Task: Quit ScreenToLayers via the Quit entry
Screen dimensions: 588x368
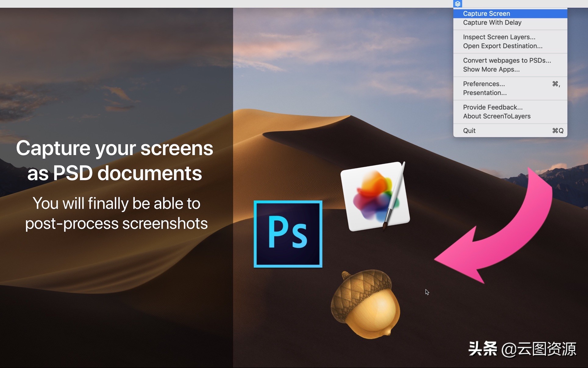Action: tap(510, 131)
